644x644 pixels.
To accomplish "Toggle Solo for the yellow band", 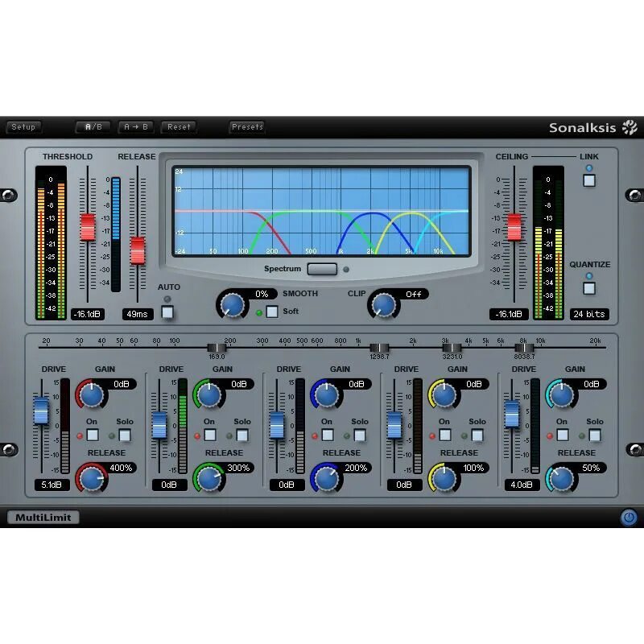I will click(477, 435).
